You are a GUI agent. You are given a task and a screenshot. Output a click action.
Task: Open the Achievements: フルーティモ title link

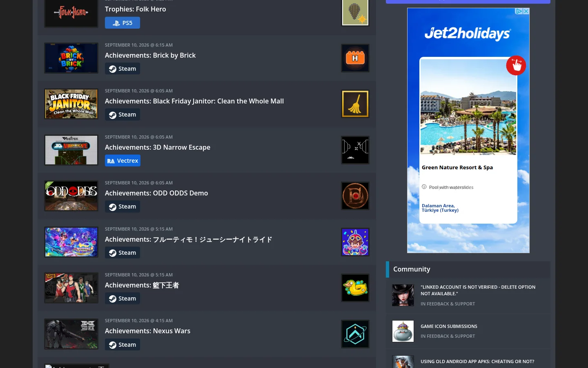(189, 239)
